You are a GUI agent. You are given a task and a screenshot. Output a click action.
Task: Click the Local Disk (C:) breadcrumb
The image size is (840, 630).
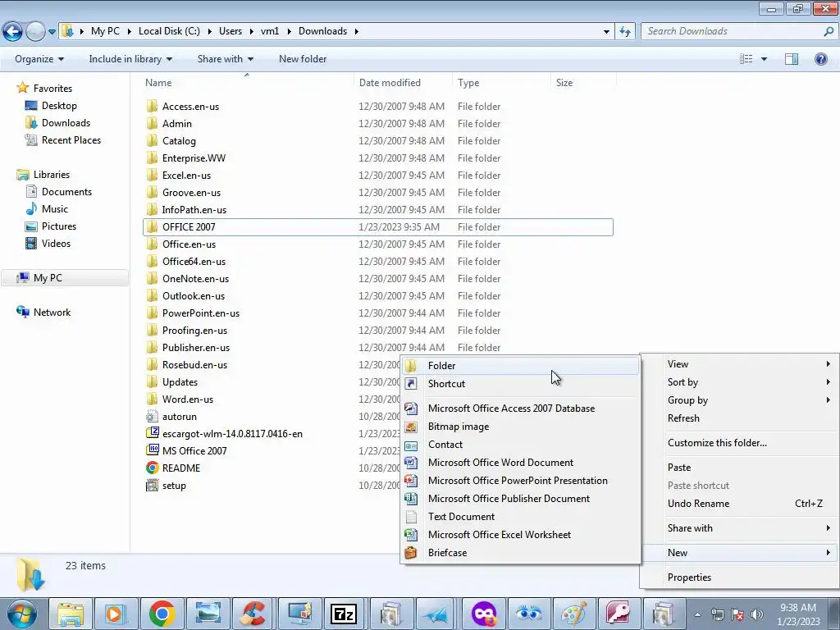[x=169, y=31]
